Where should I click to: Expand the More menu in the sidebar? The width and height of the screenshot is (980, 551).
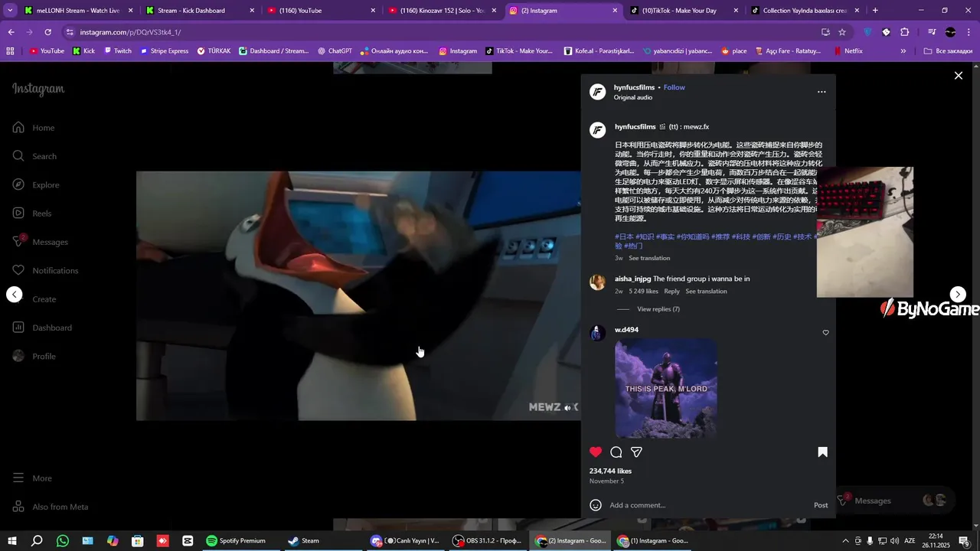33,478
